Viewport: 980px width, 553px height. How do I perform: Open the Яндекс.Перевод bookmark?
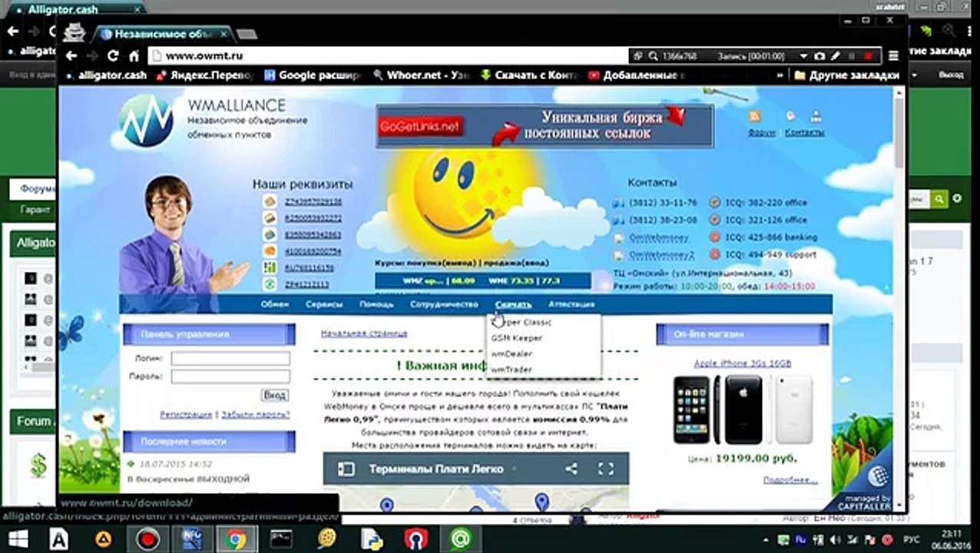coord(204,75)
